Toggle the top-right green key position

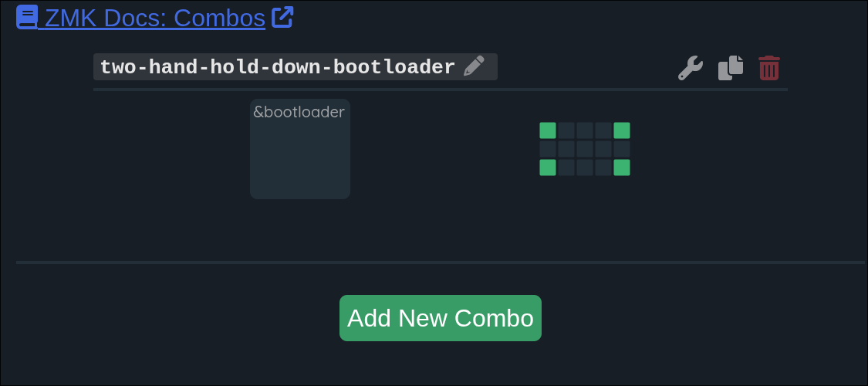pos(622,130)
